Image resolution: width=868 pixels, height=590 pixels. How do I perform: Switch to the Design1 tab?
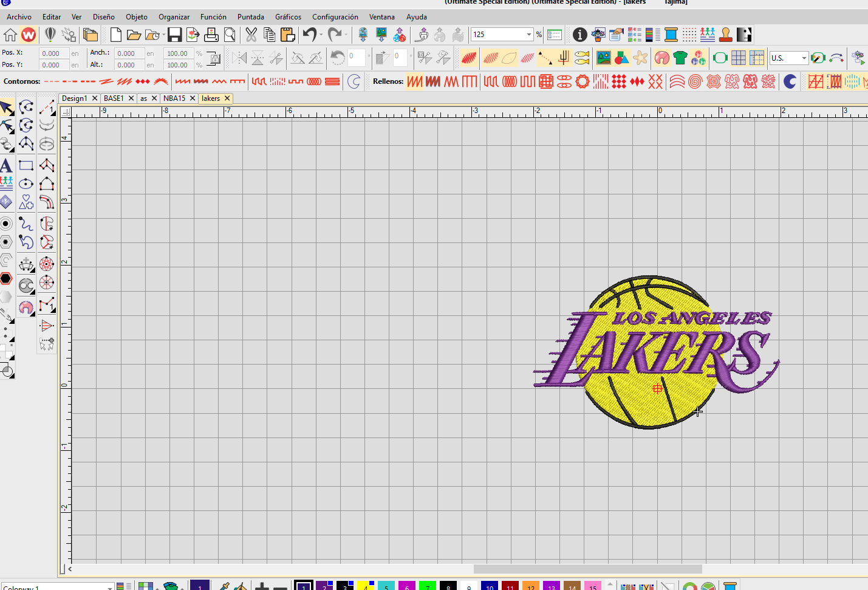tap(74, 98)
